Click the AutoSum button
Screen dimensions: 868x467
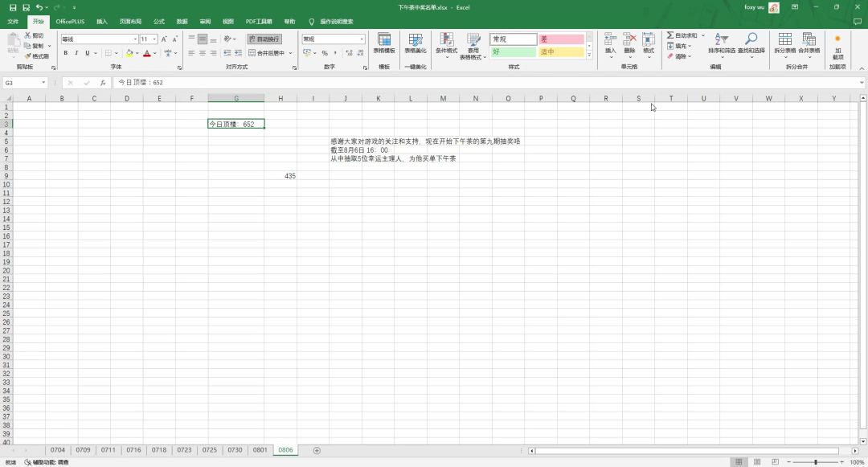[682, 35]
